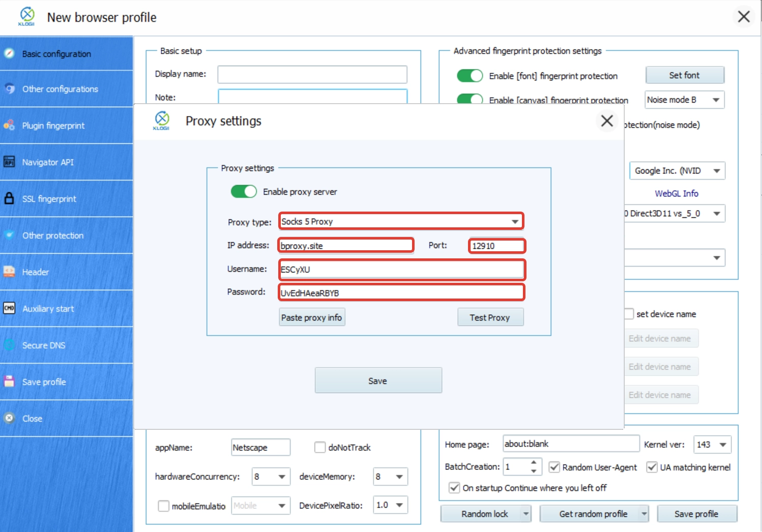This screenshot has width=762, height=532.
Task: Toggle the Enable proxy server switch
Action: click(244, 192)
